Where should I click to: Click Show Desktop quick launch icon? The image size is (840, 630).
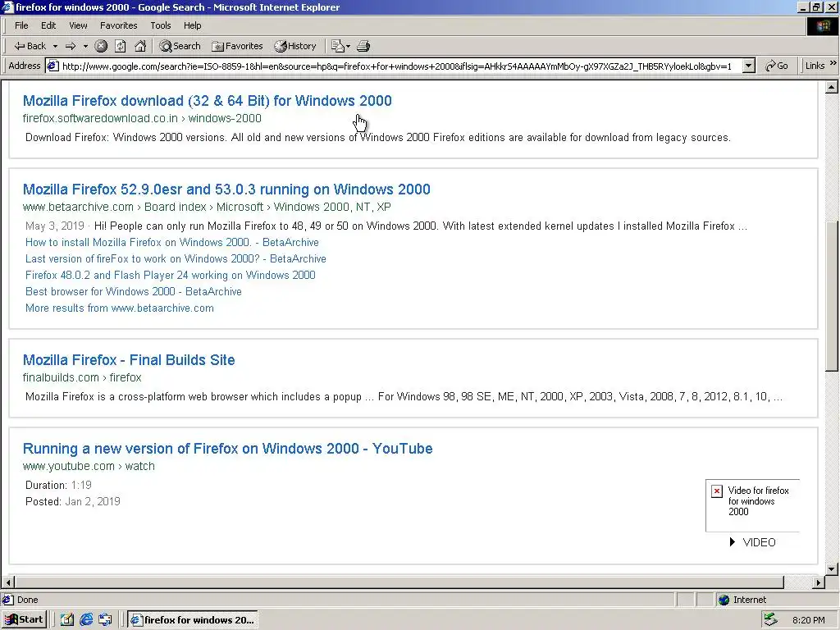click(x=67, y=620)
